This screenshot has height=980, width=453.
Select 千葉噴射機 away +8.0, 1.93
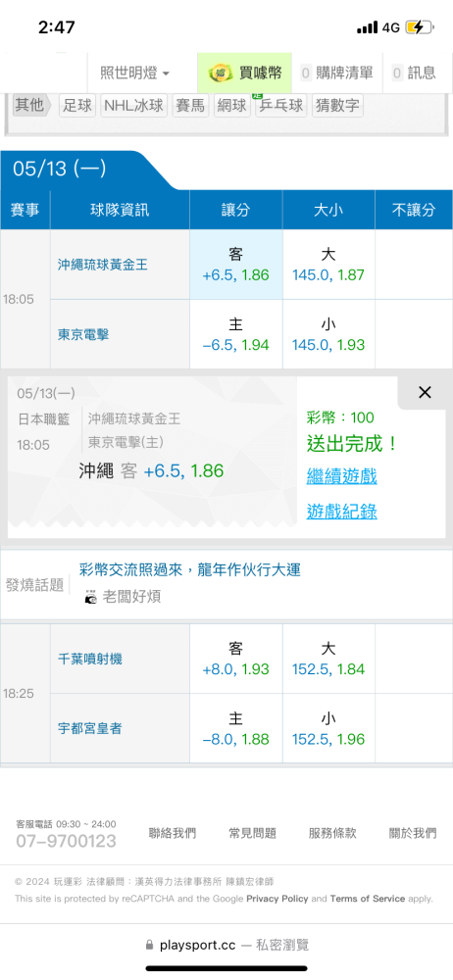[236, 659]
